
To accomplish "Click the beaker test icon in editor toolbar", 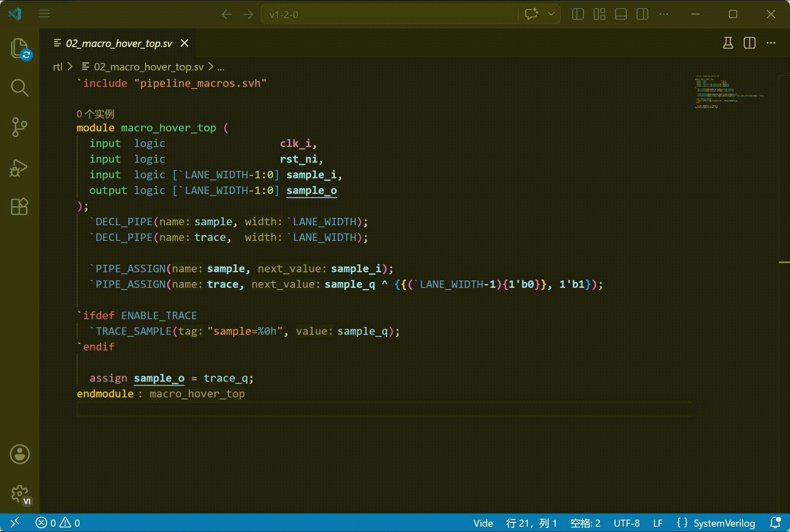I will click(728, 43).
